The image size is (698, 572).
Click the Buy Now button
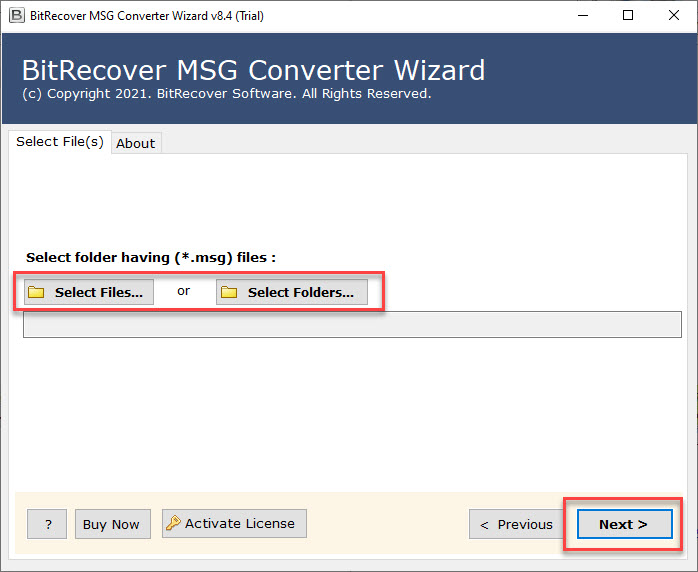tap(113, 524)
